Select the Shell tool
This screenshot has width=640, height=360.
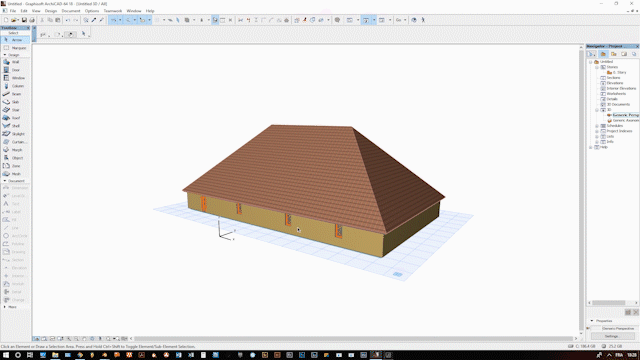coord(15,126)
